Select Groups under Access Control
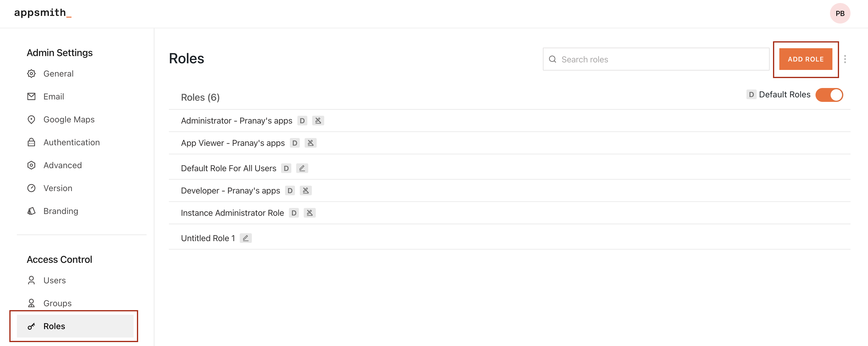Viewport: 868px width, 346px height. tap(57, 303)
